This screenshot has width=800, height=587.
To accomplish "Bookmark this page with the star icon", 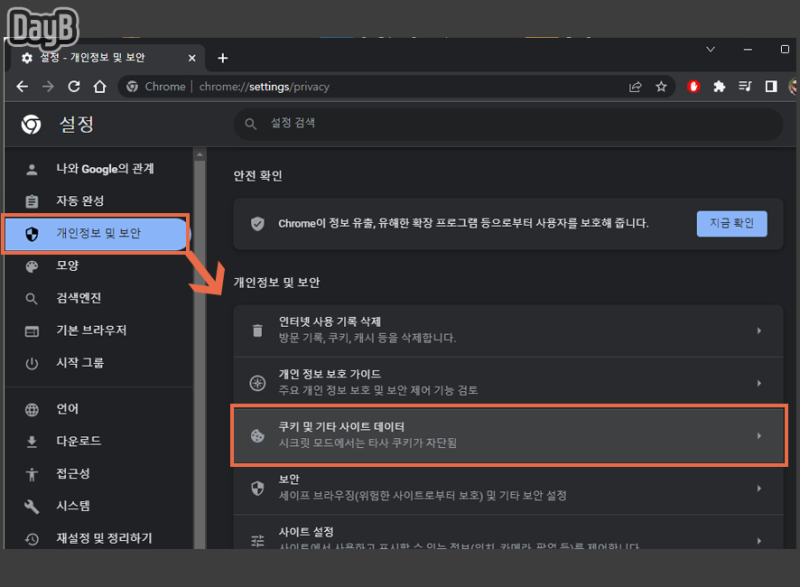I will (x=661, y=87).
